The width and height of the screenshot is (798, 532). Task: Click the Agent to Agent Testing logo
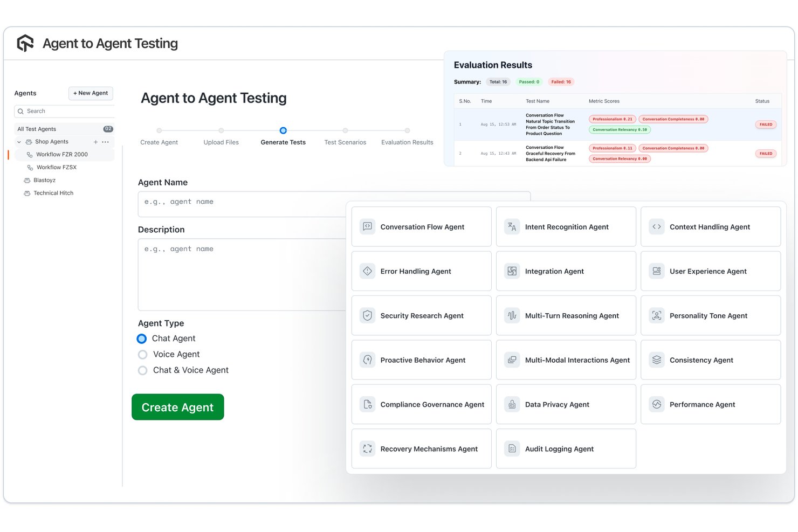tap(25, 43)
